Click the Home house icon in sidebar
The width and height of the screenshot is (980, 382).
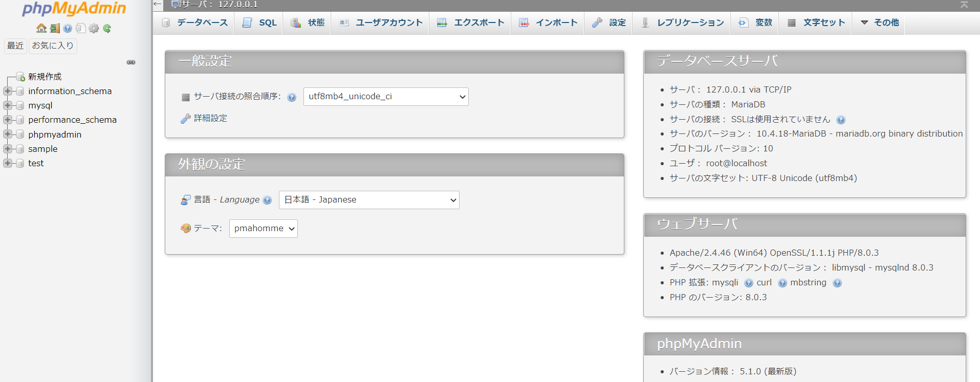(x=41, y=28)
